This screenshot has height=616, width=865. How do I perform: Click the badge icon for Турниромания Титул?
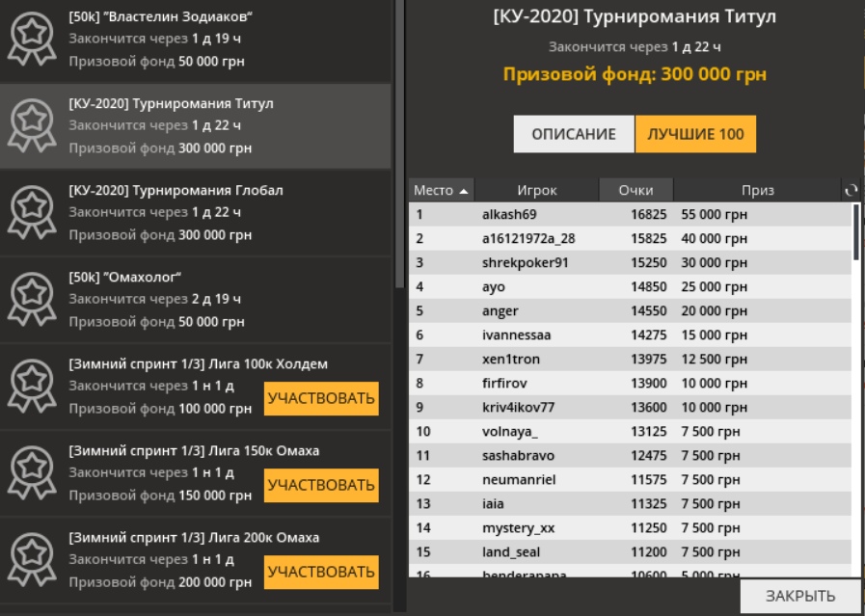(x=33, y=126)
